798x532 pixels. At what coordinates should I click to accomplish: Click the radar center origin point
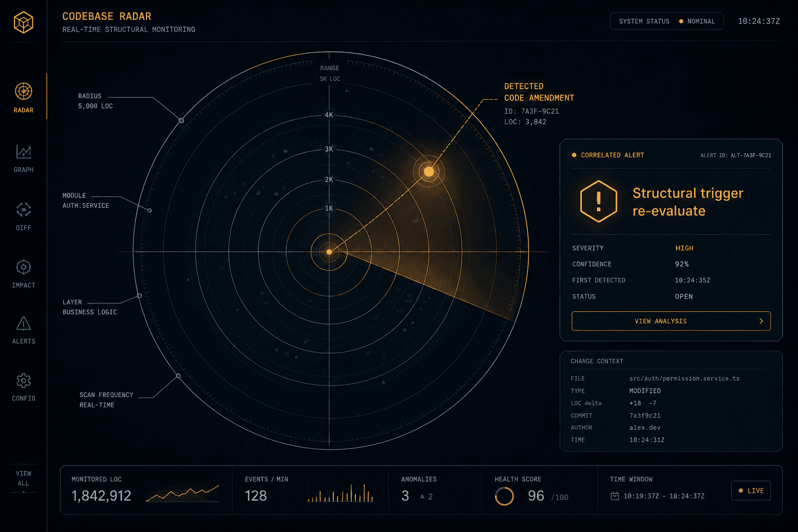click(329, 252)
